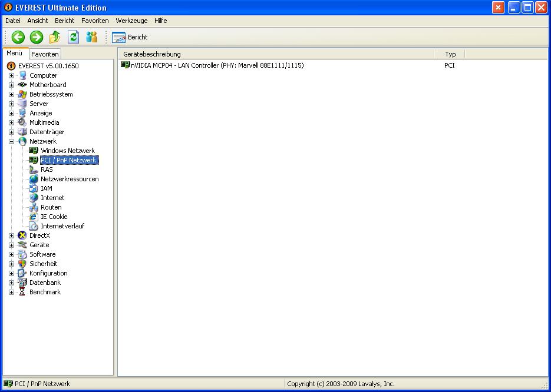Open the Favoriten menu
The image size is (551, 392).
[95, 21]
